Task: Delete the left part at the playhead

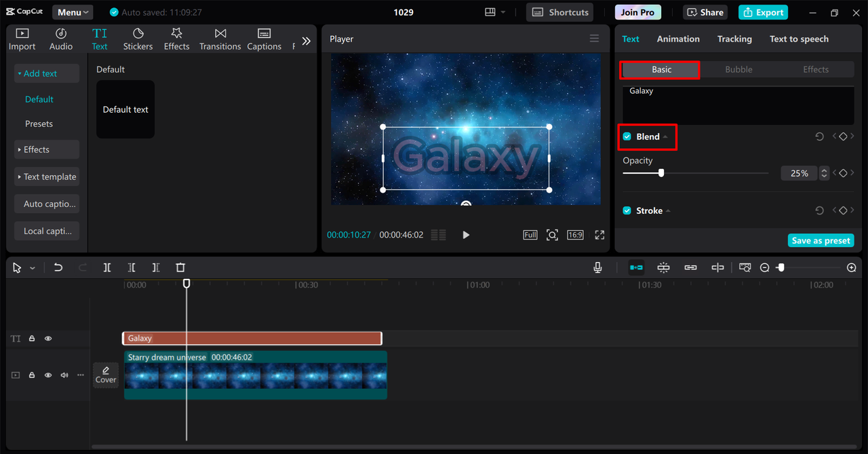Action: (132, 267)
